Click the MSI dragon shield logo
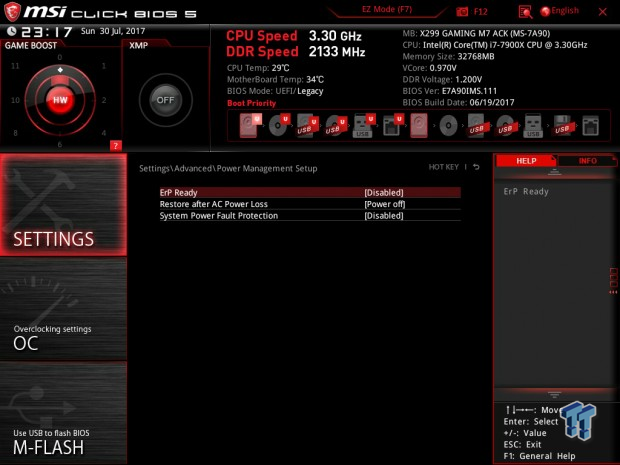620x465 pixels. pos(12,12)
